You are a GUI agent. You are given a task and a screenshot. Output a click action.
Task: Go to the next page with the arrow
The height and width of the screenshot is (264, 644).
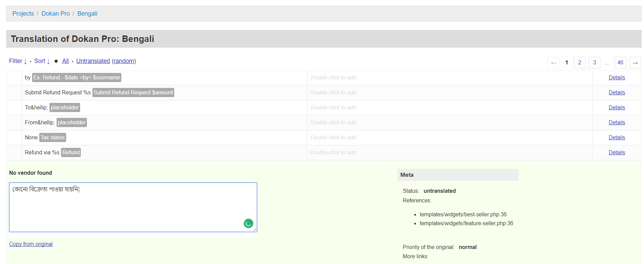[635, 63]
